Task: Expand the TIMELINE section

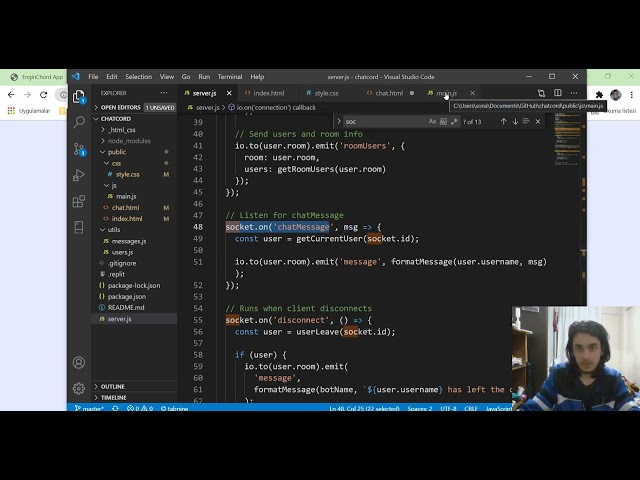Action: 135,397
